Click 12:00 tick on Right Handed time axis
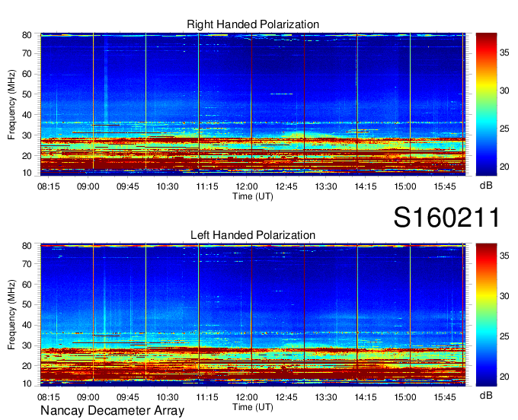Screen dimensions: 518x420 coord(247,186)
